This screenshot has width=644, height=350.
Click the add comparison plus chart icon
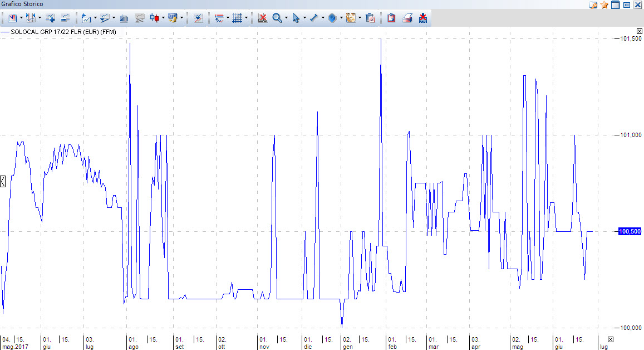tap(51, 18)
